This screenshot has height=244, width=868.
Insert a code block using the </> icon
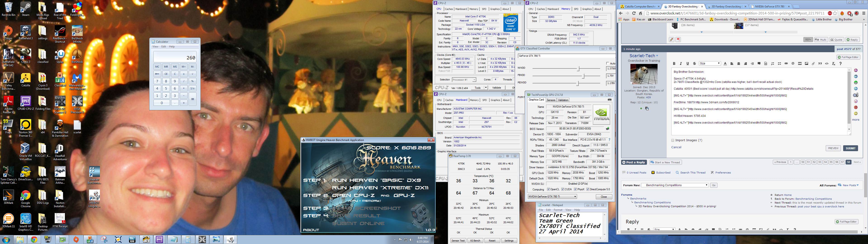click(x=827, y=64)
